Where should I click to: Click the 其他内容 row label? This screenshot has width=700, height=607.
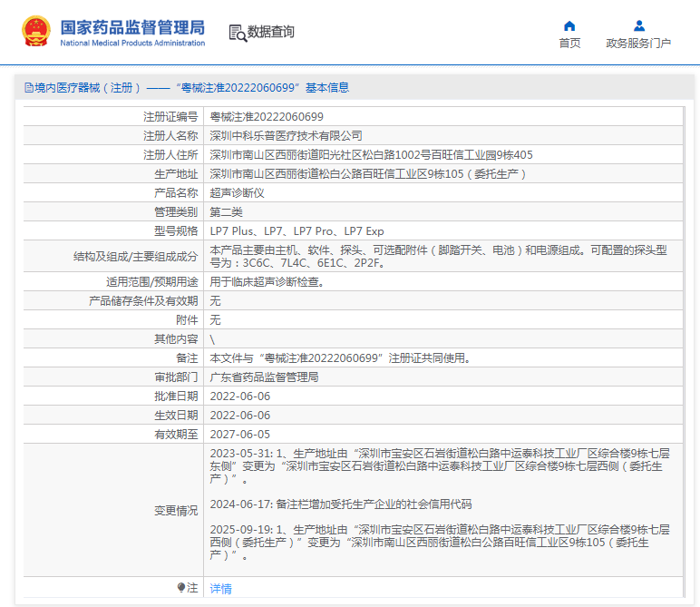click(176, 339)
